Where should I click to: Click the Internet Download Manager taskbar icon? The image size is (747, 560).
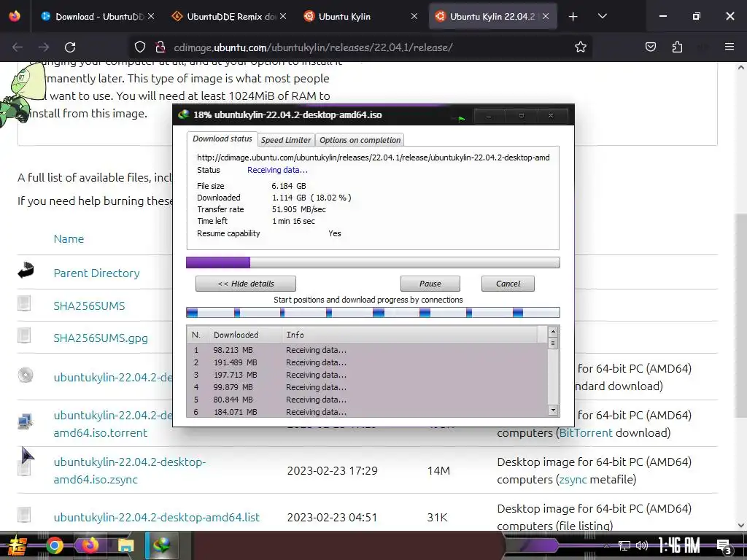[161, 545]
